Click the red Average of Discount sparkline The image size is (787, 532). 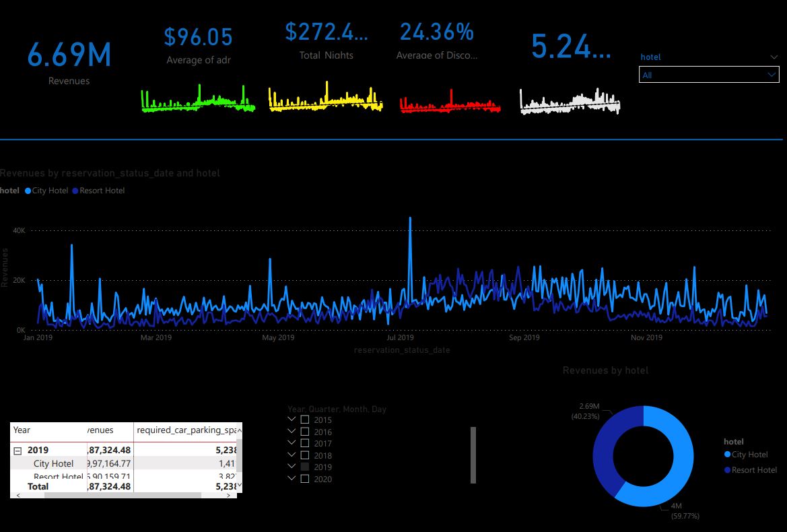click(449, 101)
